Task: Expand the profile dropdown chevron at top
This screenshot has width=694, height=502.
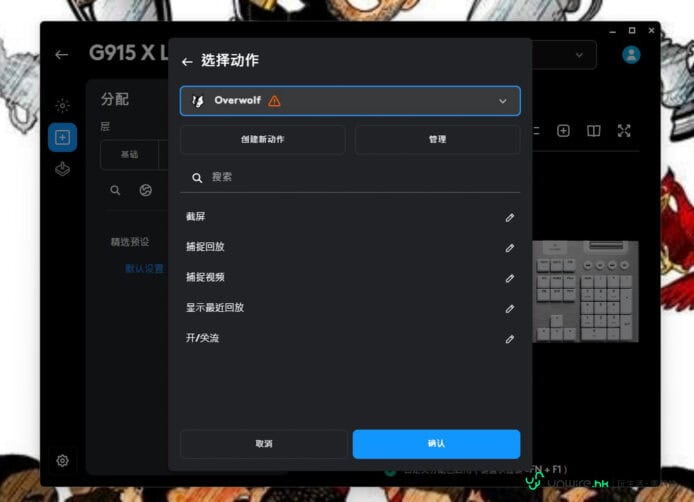Action: (x=580, y=55)
